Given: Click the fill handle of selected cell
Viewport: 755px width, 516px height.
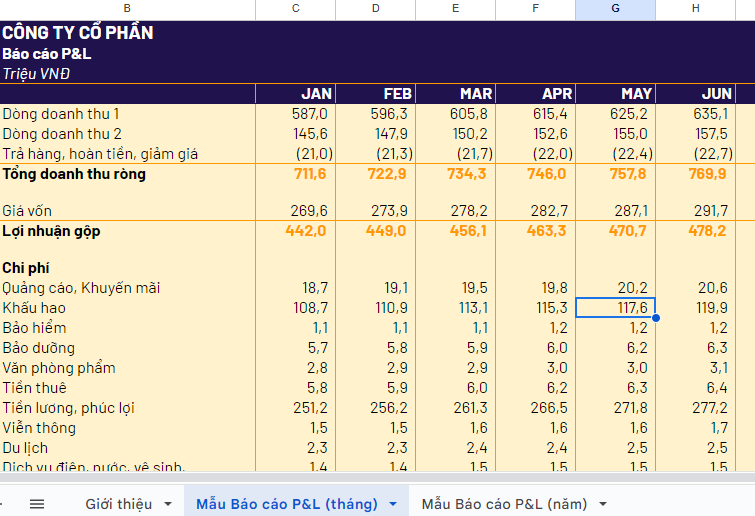Looking at the screenshot, I should click(655, 318).
